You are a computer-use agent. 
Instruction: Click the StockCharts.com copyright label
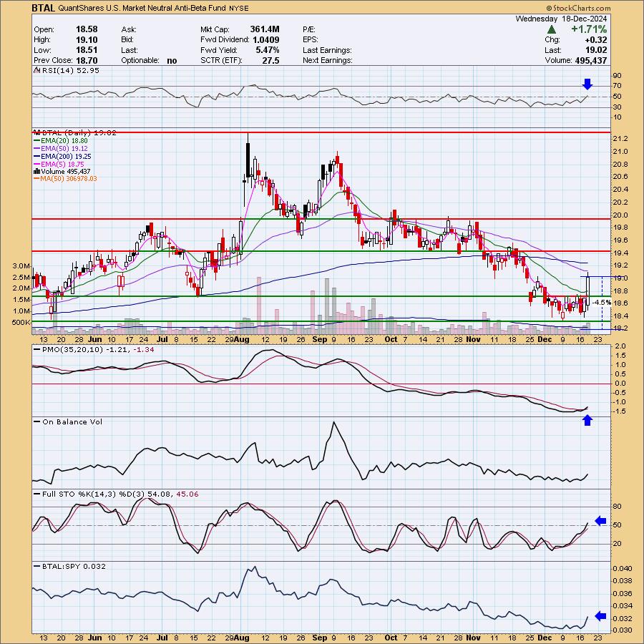pyautogui.click(x=578, y=8)
